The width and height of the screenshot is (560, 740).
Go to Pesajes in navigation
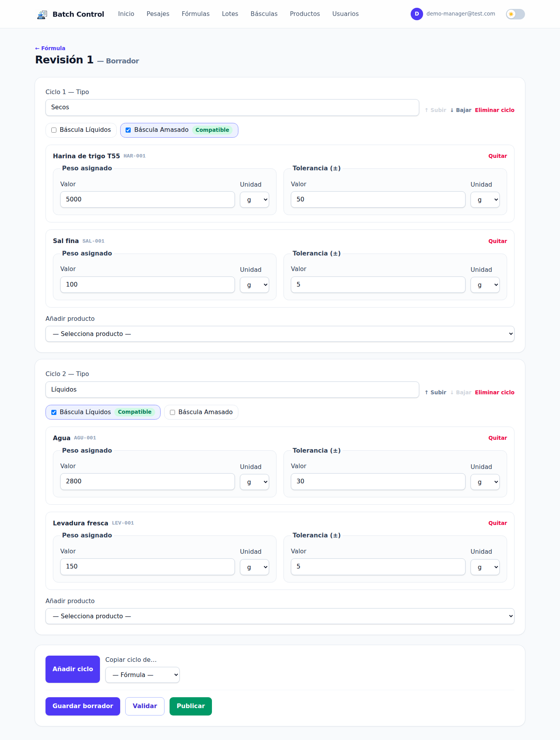pyautogui.click(x=158, y=14)
